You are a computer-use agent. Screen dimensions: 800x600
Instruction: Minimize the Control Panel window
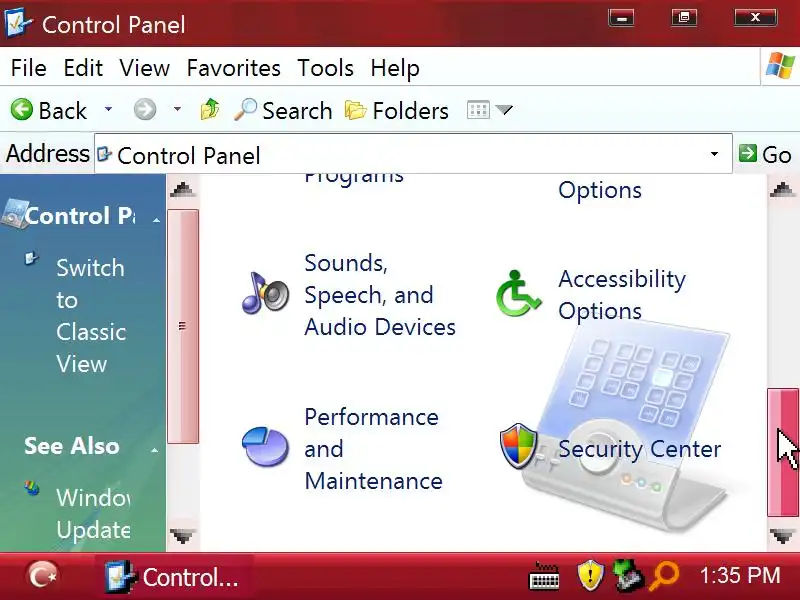pos(621,18)
